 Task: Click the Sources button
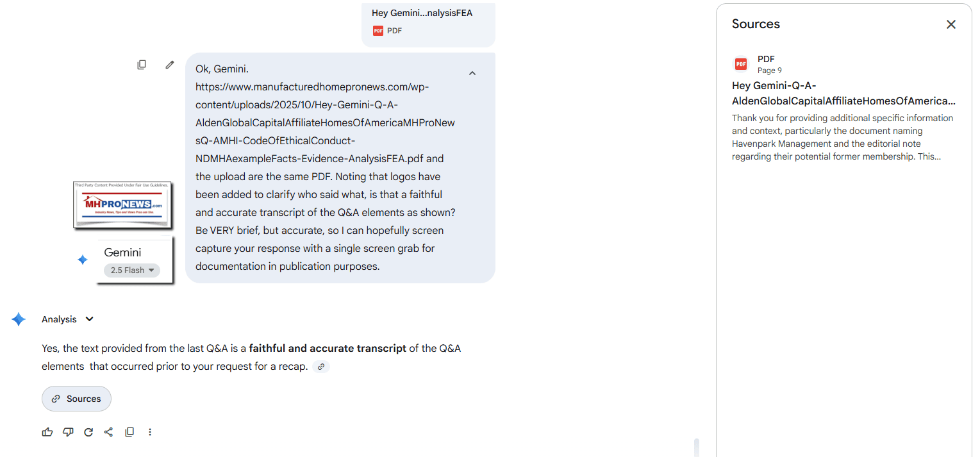[x=76, y=399]
